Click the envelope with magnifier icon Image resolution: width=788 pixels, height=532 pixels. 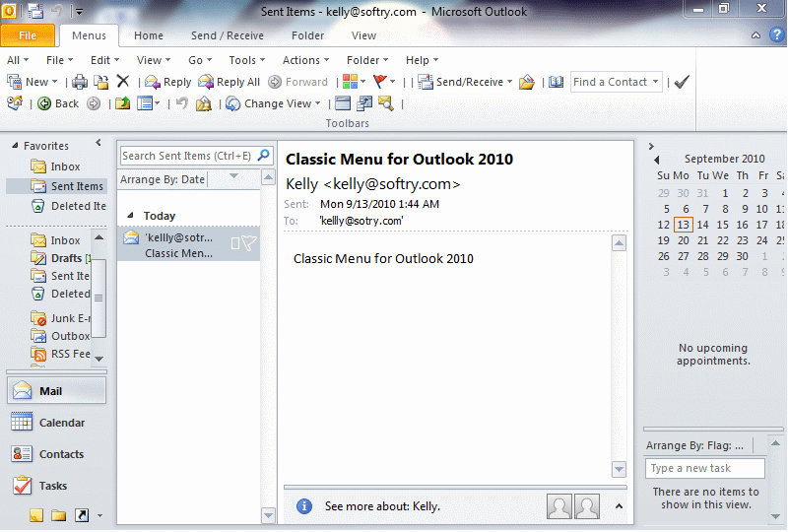click(386, 103)
